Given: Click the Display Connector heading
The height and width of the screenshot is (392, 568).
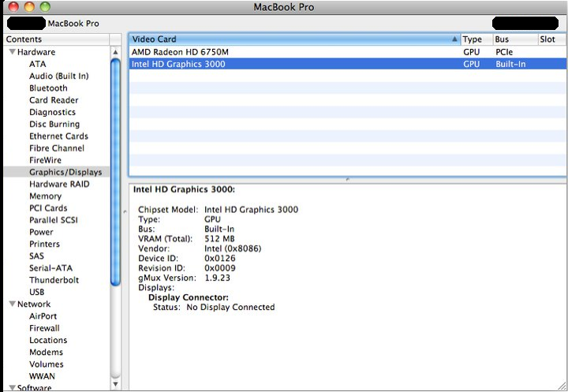Looking at the screenshot, I should [189, 297].
